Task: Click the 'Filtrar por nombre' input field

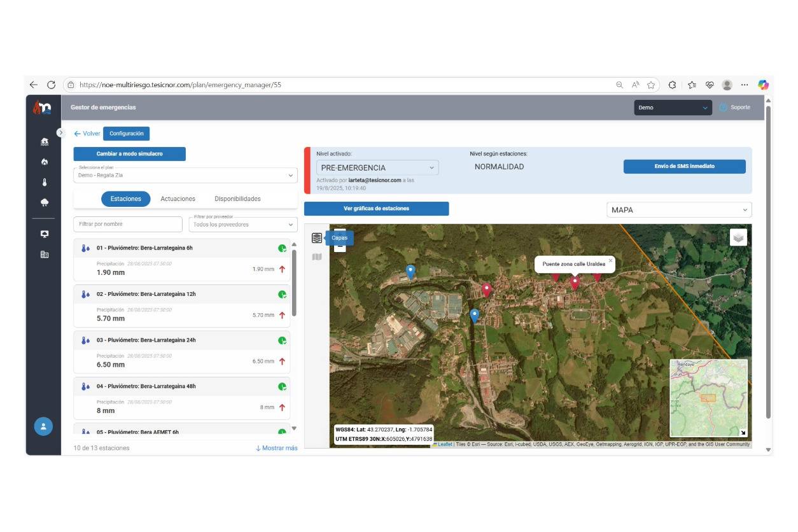Action: [127, 224]
